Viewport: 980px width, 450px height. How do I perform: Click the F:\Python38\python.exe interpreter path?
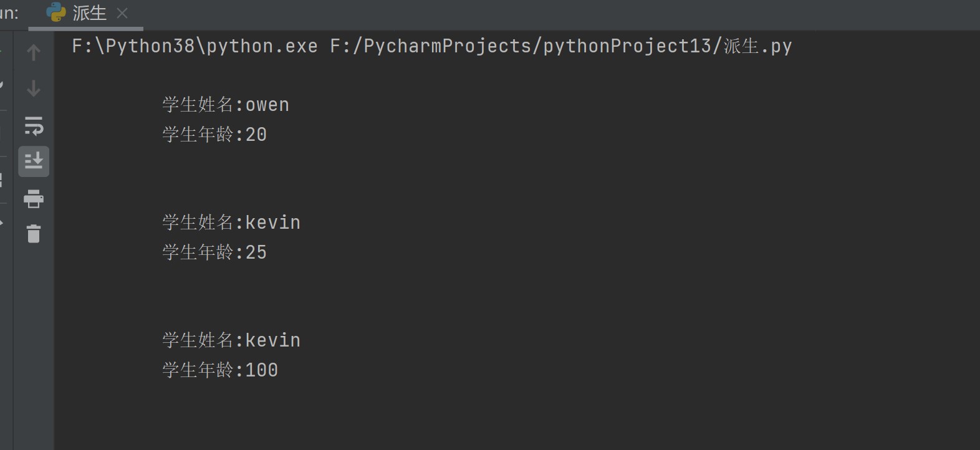point(195,46)
